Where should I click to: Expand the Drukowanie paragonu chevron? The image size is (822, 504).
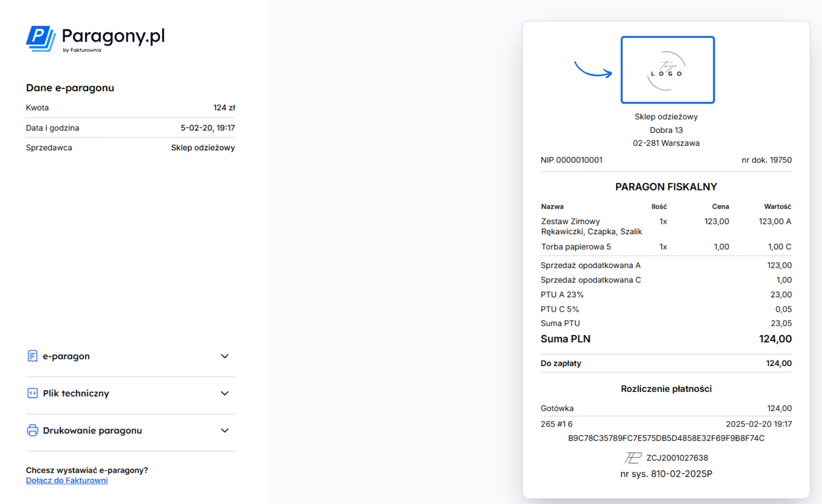coord(225,430)
